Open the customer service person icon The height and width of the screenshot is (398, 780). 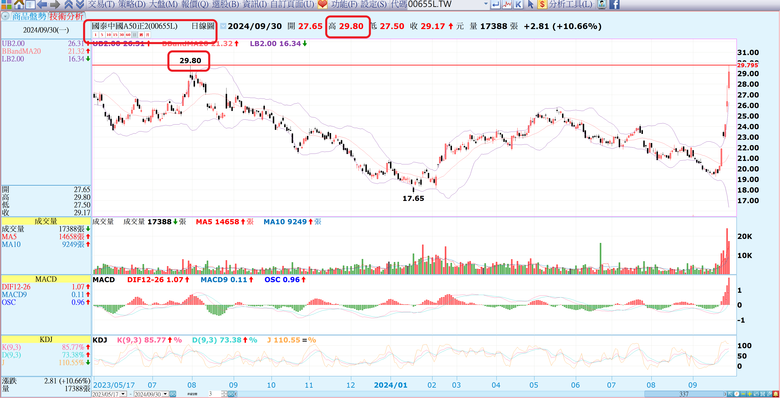click(x=601, y=4)
